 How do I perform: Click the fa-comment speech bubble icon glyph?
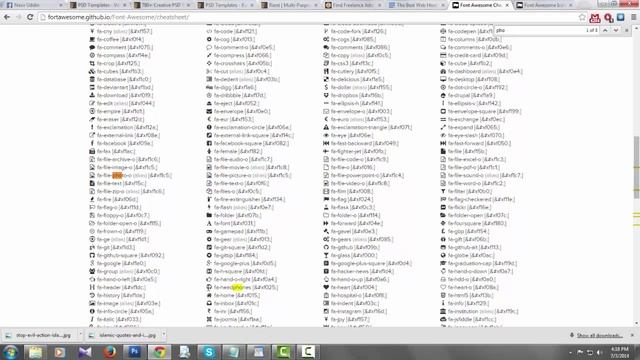(92, 47)
